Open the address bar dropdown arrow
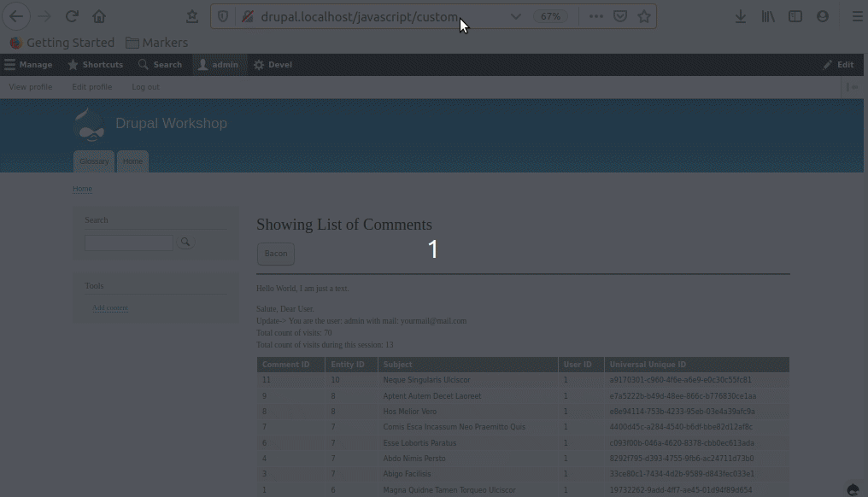Screen dimensions: 868x497 [516, 15]
